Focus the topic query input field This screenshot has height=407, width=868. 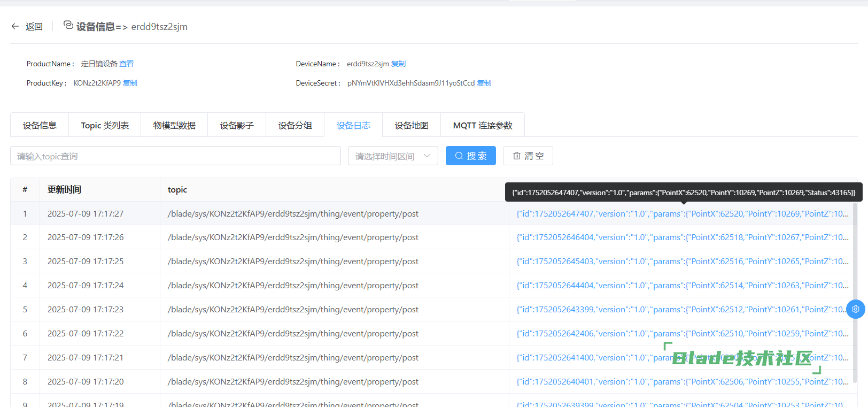(x=175, y=156)
